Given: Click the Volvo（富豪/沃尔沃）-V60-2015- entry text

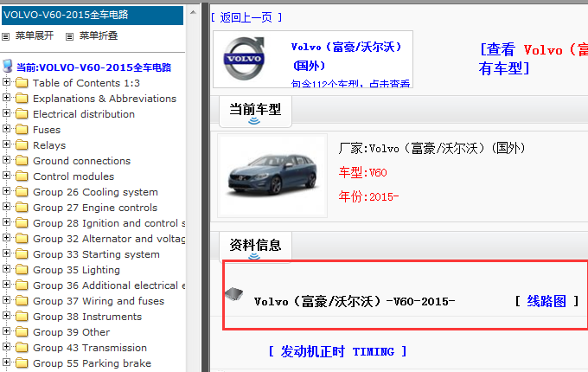Looking at the screenshot, I should click(x=355, y=302).
